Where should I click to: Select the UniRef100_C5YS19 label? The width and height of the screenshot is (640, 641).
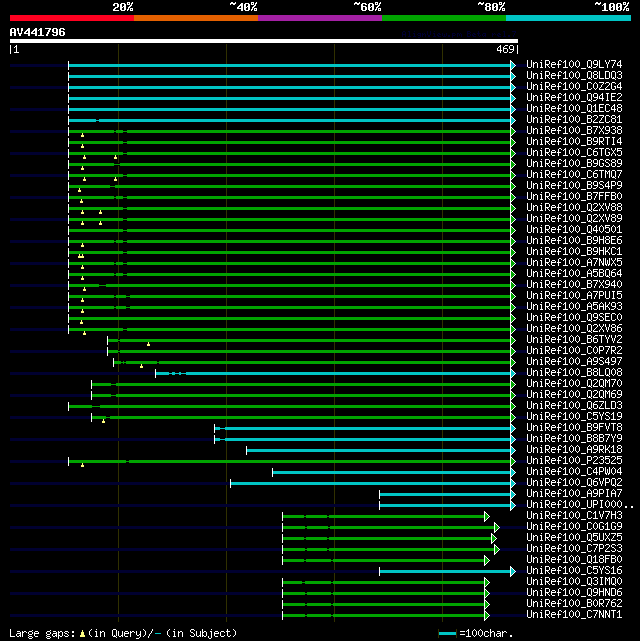point(574,417)
